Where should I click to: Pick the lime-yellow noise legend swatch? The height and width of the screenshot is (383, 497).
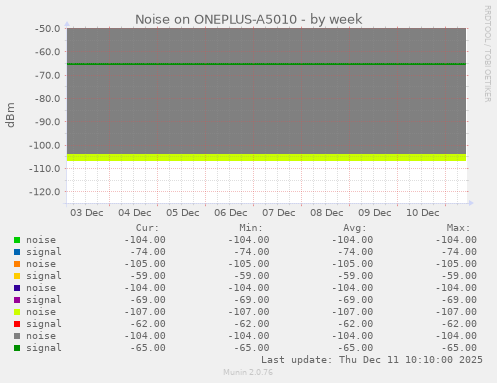click(x=17, y=312)
